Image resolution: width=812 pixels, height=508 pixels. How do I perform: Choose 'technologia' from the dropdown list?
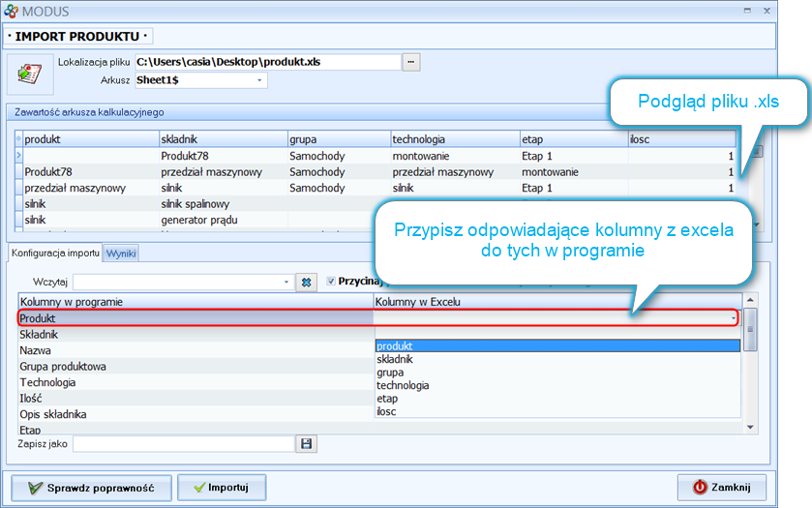557,385
